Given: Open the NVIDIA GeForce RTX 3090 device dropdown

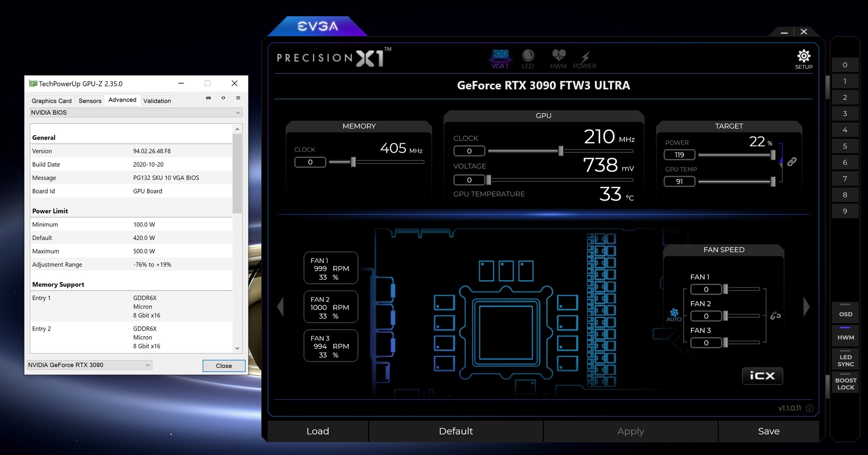Looking at the screenshot, I should tap(90, 365).
